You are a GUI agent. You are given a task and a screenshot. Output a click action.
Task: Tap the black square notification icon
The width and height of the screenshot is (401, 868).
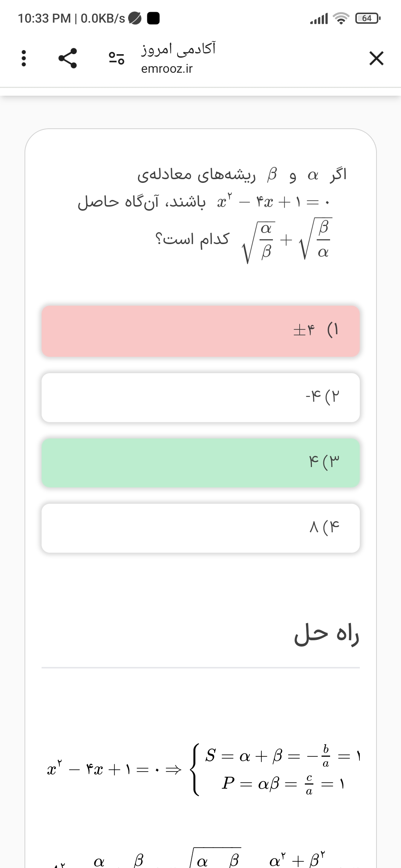click(153, 18)
